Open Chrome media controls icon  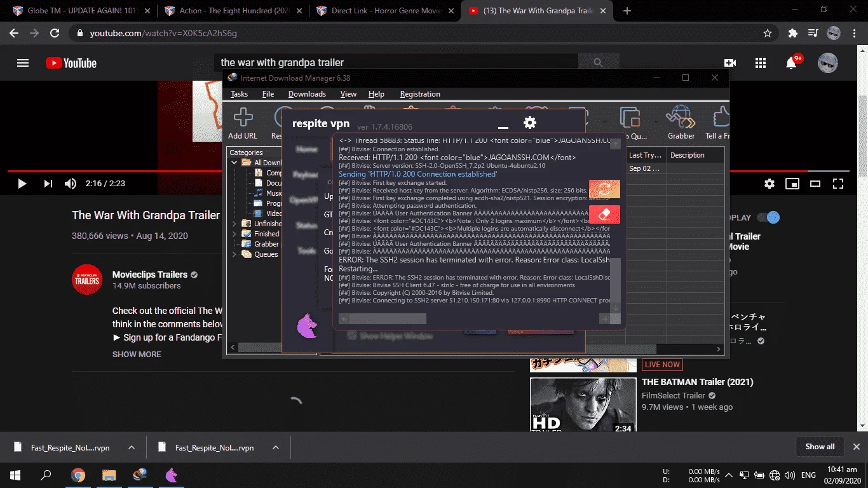(x=813, y=33)
